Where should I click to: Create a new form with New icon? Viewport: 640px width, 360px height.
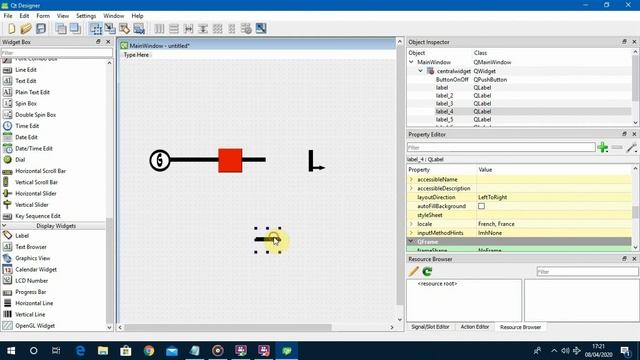coord(11,29)
